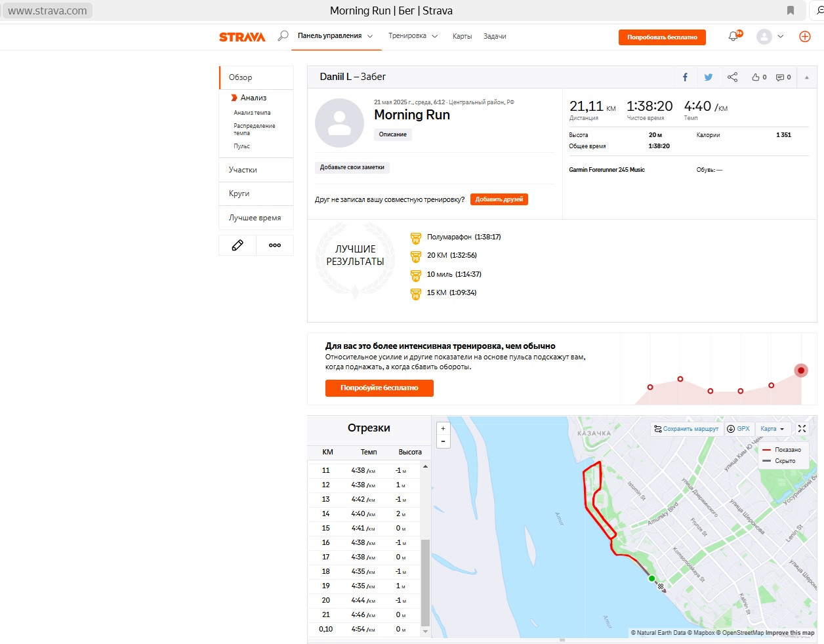This screenshot has width=824, height=644.
Task: Toggle the Скрыто legend entry on map
Action: click(779, 461)
